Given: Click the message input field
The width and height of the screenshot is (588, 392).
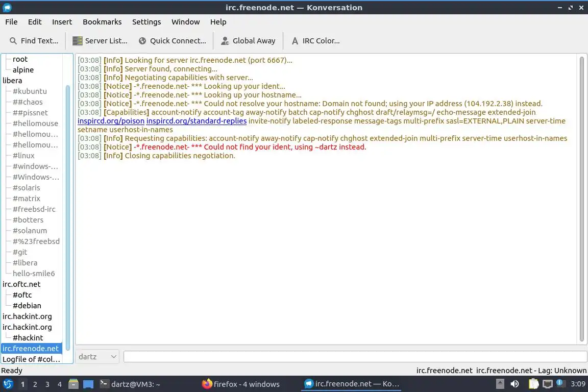Looking at the screenshot, I should tap(355, 357).
